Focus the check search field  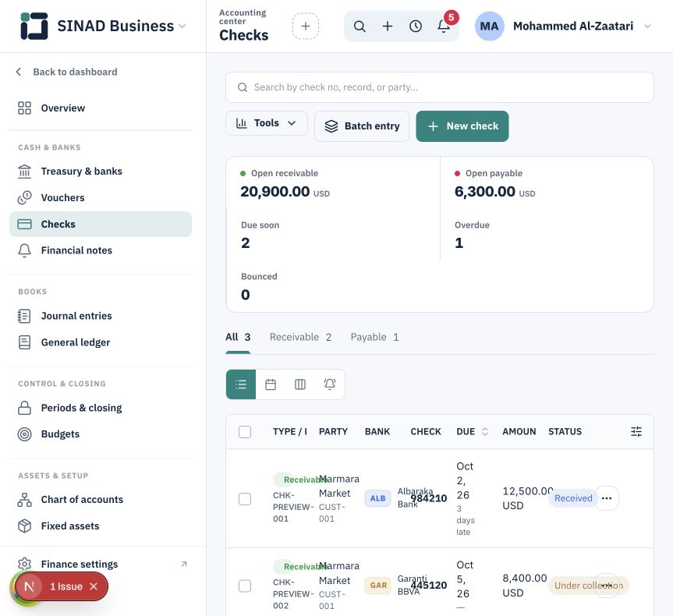[x=440, y=87]
